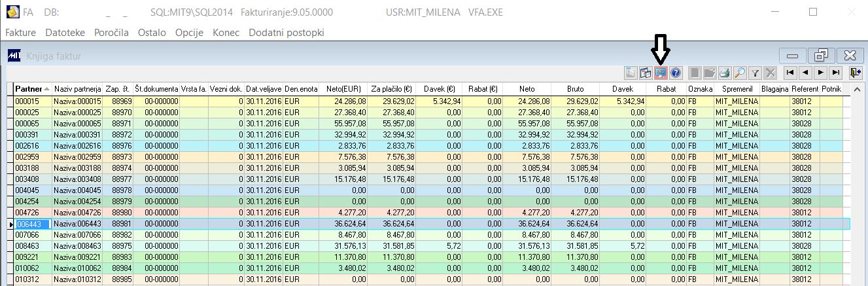Click Neto(EUR) value 15.176,48
Image resolution: width=868 pixels, height=286 pixels.
[x=343, y=179]
